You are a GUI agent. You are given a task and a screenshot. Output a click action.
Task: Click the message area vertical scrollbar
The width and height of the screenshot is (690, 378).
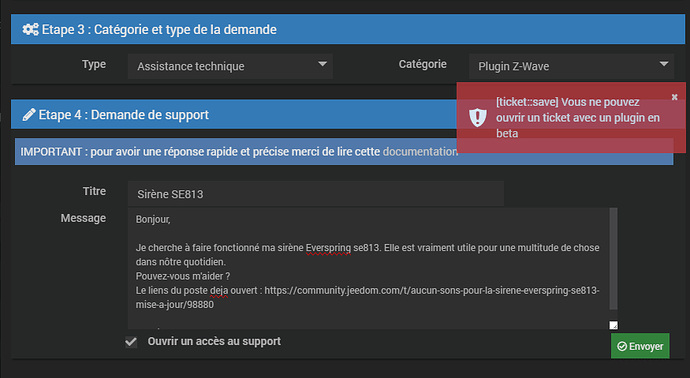[613, 260]
